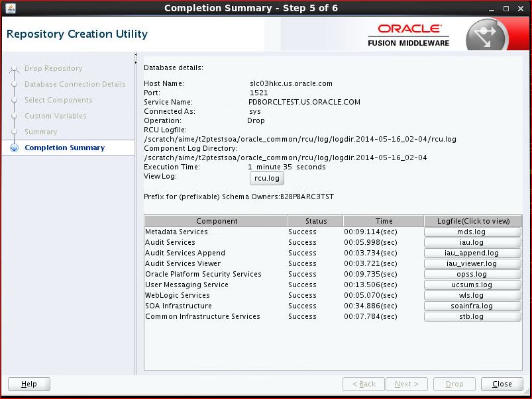This screenshot has width=532, height=399.
Task: Open the rcu.log view log button
Action: click(267, 178)
